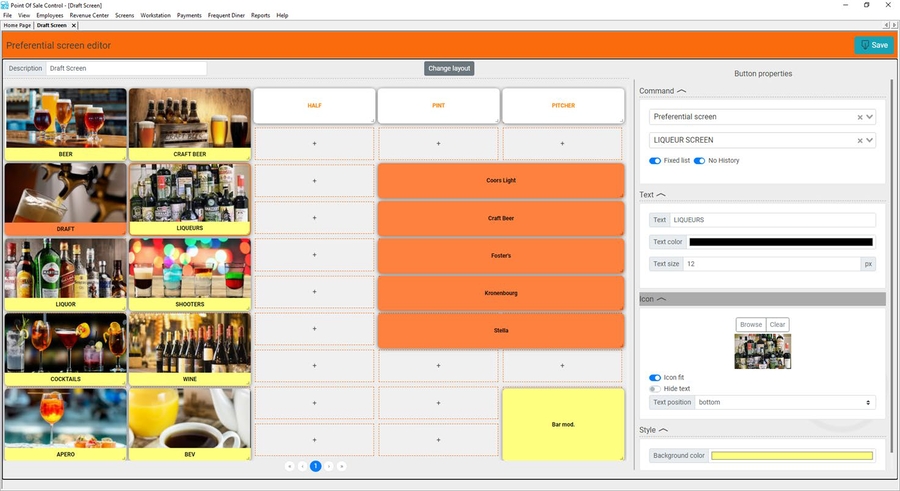
Task: Click the PINT size button
Action: click(439, 106)
